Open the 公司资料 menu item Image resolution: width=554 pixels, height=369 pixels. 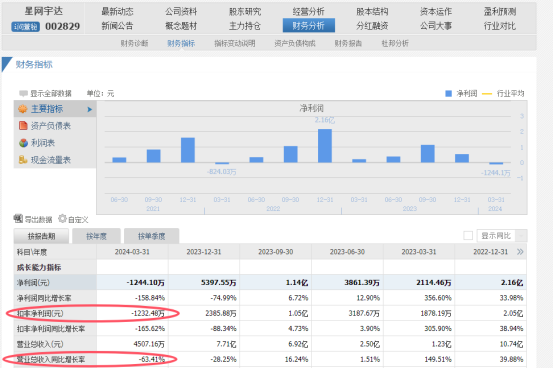point(181,12)
